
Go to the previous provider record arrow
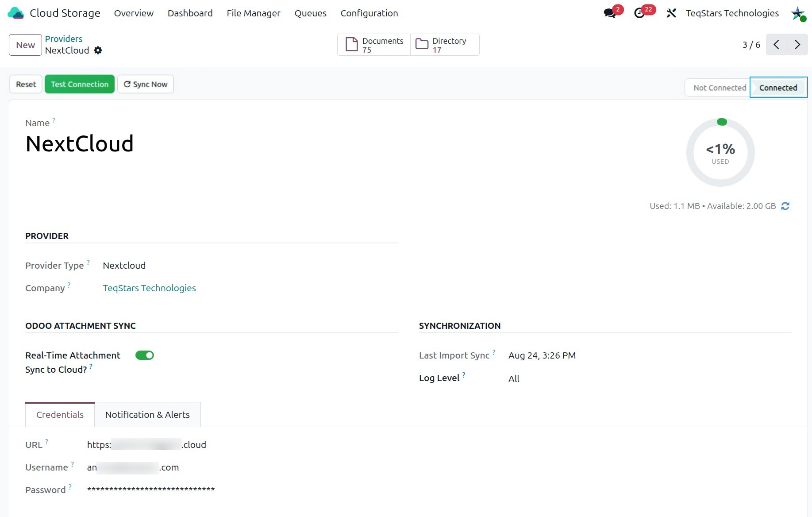click(776, 45)
